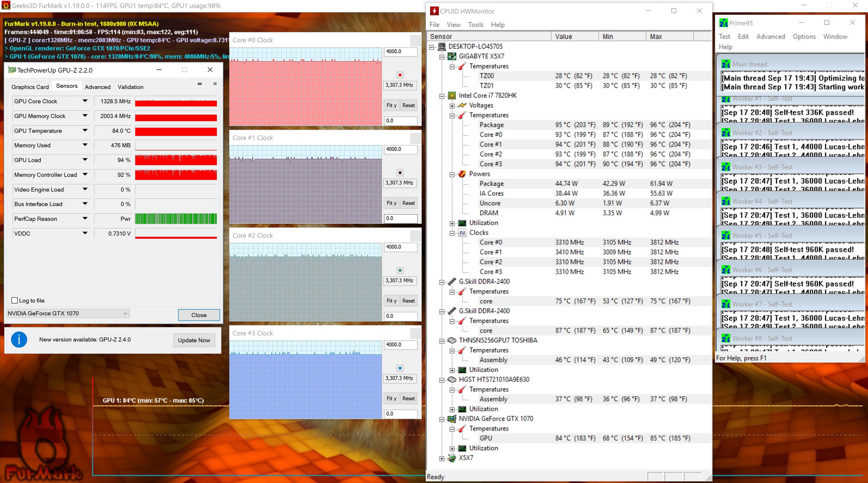The height and width of the screenshot is (483, 868).
Task: Click the red color swatch in Core #0 Clock
Action: point(400,75)
